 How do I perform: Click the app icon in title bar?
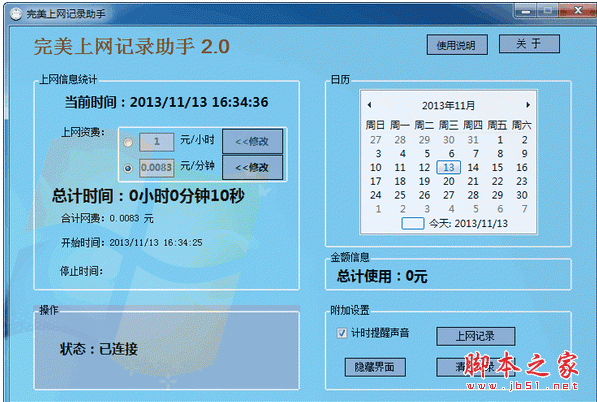[16, 14]
